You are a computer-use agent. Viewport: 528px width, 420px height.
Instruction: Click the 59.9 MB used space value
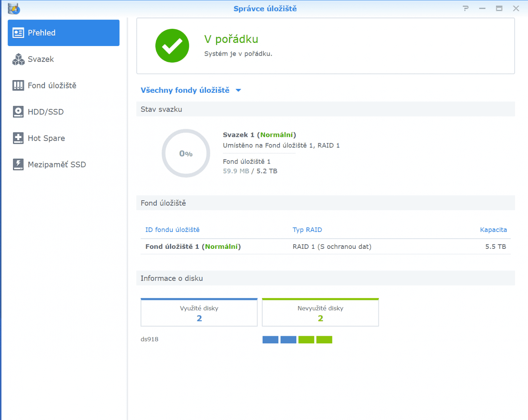coord(236,171)
